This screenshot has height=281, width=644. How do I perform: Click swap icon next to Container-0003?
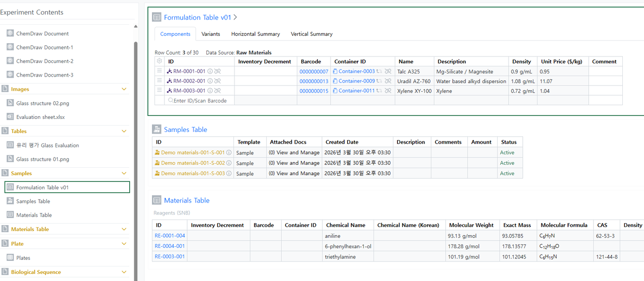(379, 72)
